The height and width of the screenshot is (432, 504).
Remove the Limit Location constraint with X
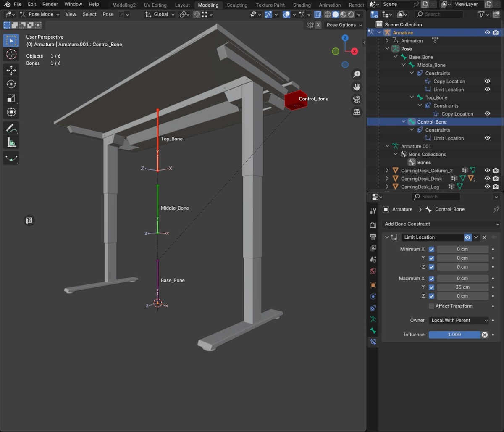pos(484,237)
